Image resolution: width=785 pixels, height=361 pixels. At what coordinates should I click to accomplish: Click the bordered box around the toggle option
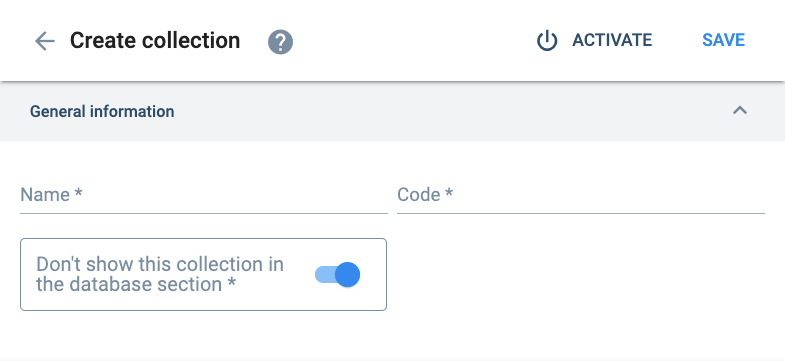(203, 274)
